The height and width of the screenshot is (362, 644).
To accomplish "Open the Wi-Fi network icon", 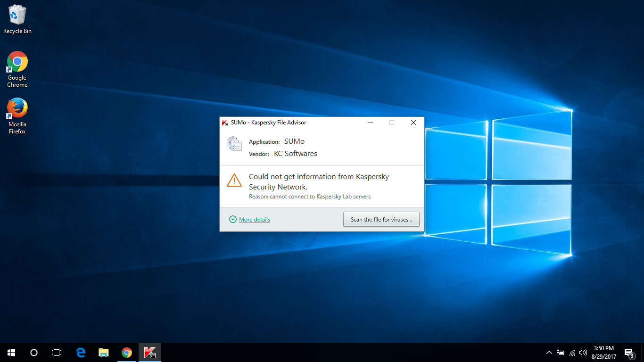I will click(x=572, y=353).
